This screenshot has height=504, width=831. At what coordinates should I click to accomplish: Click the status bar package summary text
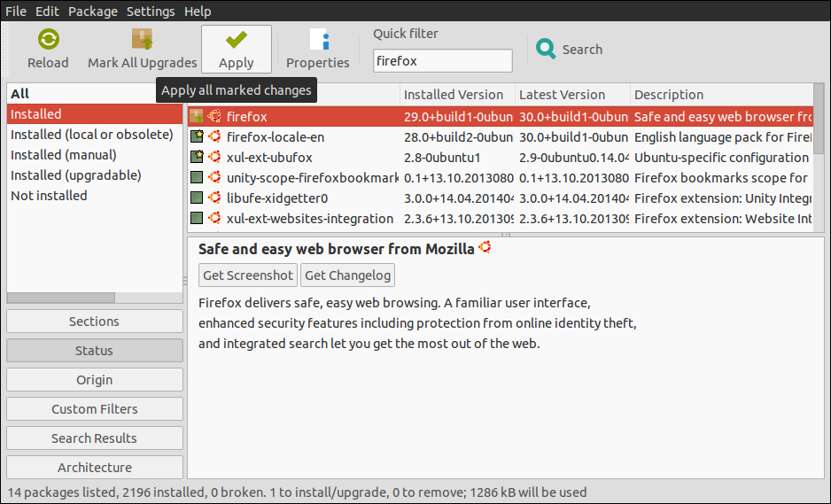coord(297,492)
